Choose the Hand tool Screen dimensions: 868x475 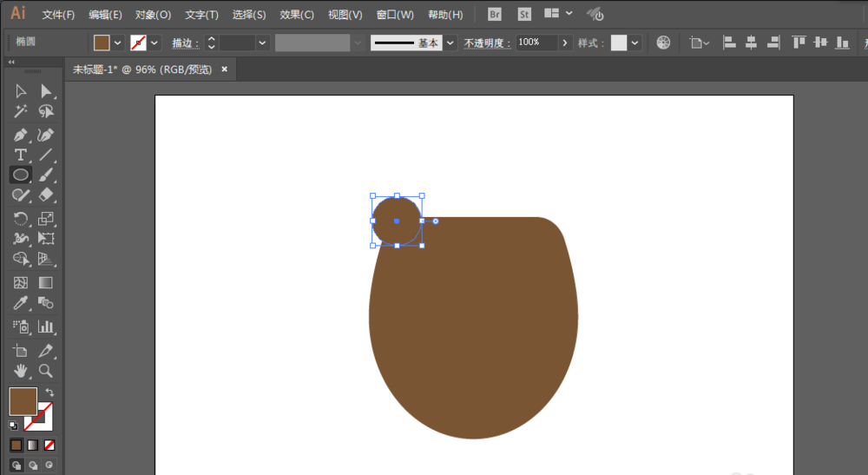tap(21, 371)
